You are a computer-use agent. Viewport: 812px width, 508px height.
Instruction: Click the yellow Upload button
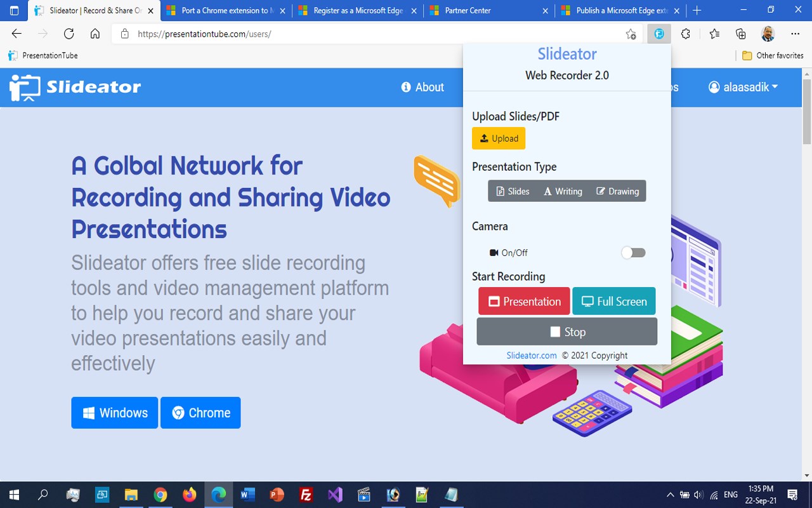pyautogui.click(x=499, y=138)
